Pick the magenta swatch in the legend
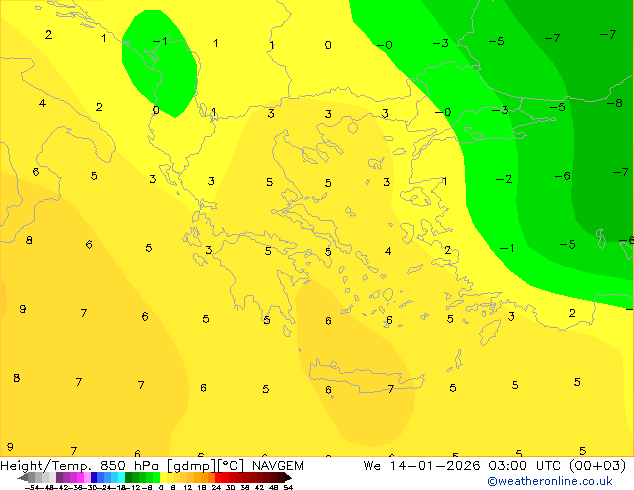634x490 pixels. (80, 477)
